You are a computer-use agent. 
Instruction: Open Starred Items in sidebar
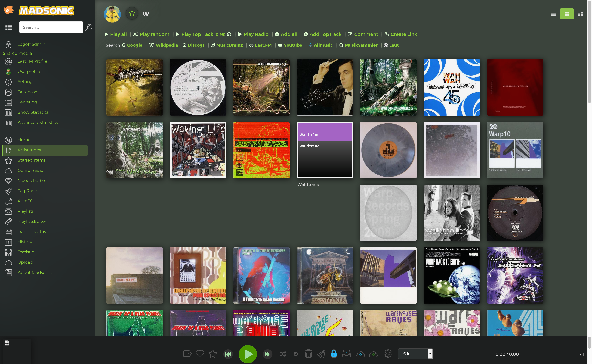pos(32,160)
